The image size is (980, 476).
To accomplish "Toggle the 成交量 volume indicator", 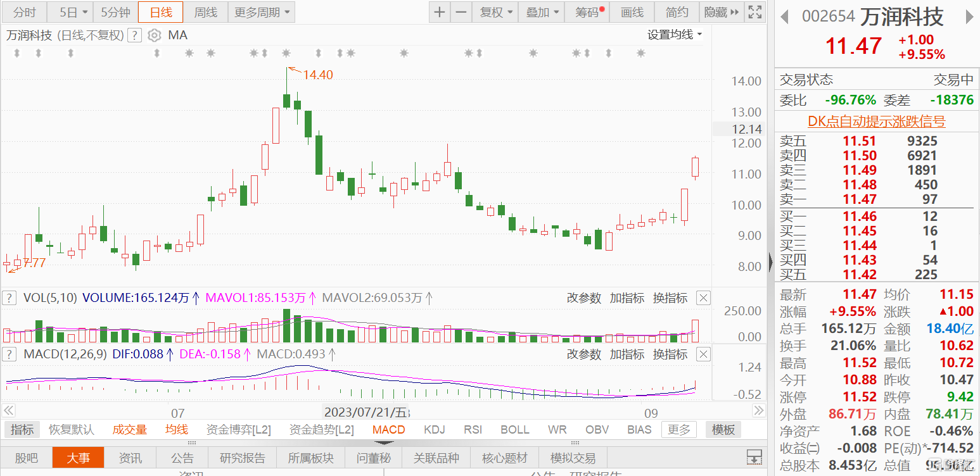I will coord(130,430).
